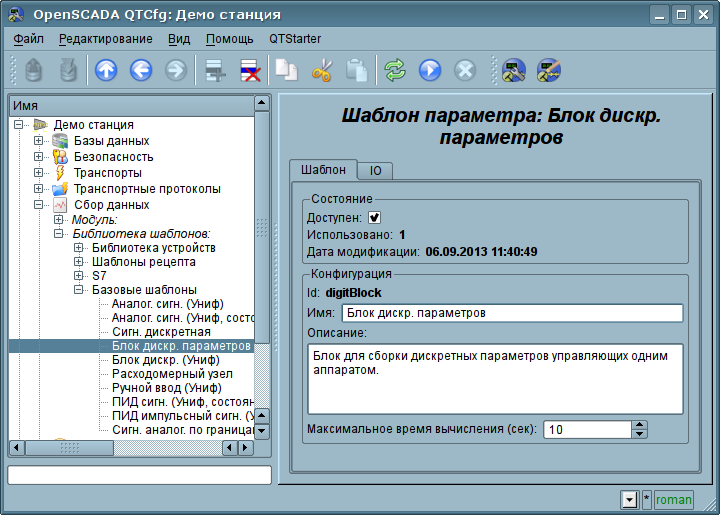Click the empty field below the tree
Image resolution: width=720 pixels, height=515 pixels.
coord(140,475)
